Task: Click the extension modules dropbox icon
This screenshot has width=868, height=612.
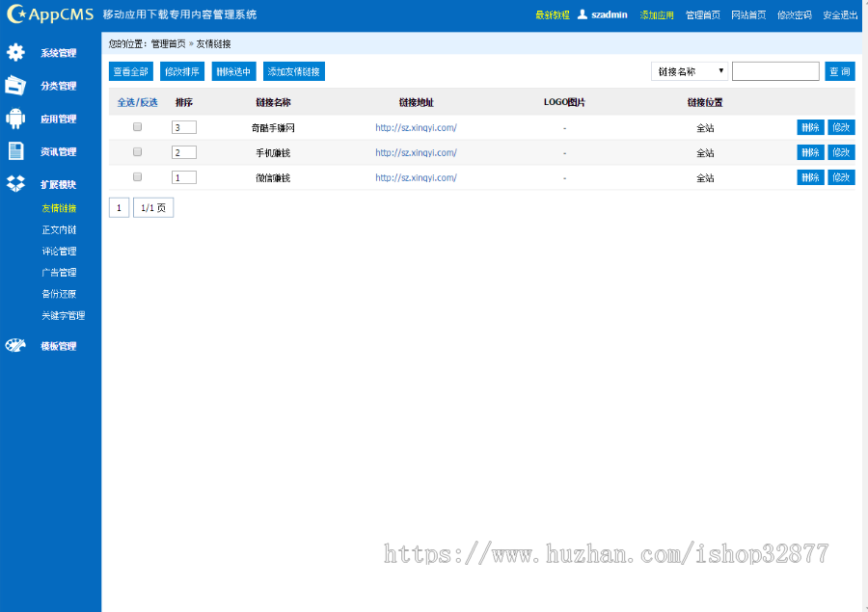Action: (x=15, y=184)
